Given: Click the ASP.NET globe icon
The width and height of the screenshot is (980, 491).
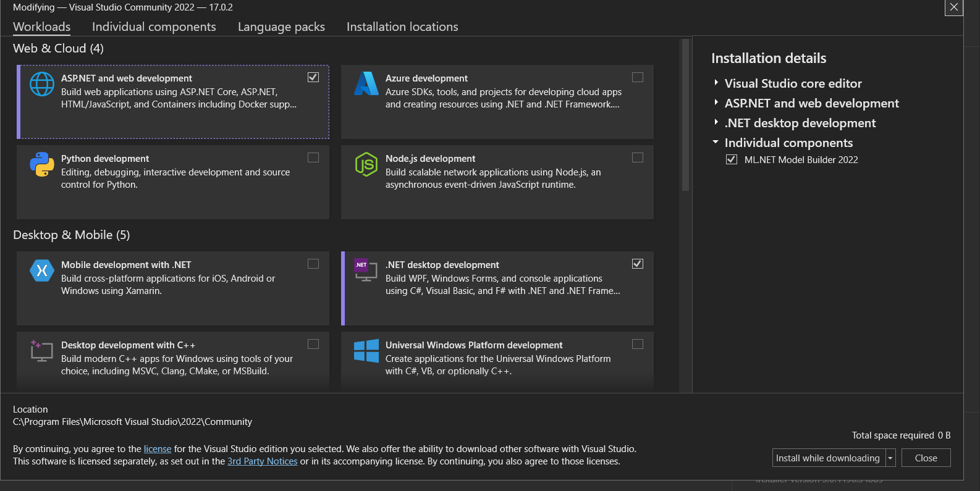Looking at the screenshot, I should 42,84.
